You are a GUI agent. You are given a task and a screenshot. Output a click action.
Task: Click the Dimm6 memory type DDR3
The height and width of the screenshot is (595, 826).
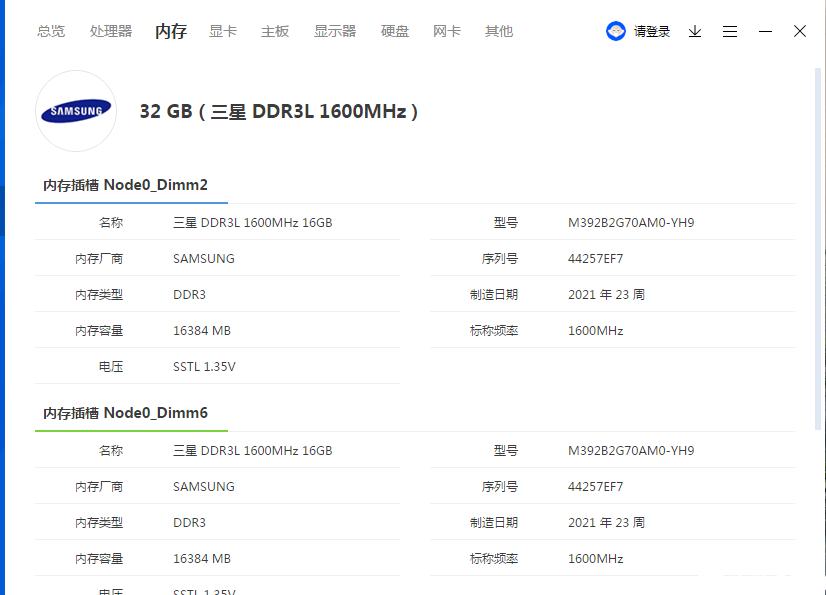[x=190, y=522]
